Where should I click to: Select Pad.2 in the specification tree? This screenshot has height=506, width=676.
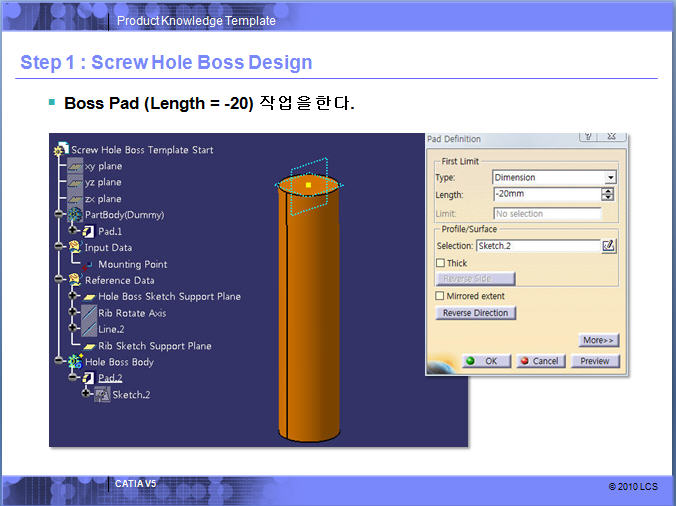pyautogui.click(x=110, y=378)
